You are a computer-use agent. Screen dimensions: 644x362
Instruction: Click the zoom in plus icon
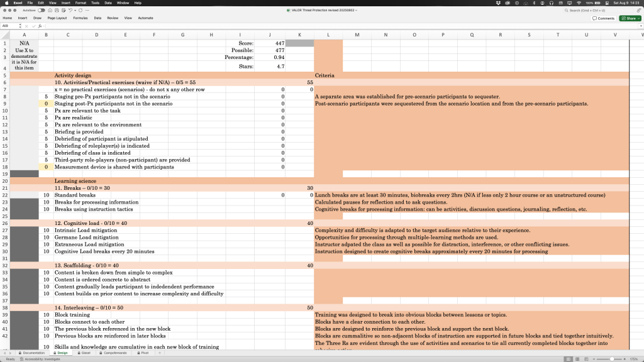point(625,359)
